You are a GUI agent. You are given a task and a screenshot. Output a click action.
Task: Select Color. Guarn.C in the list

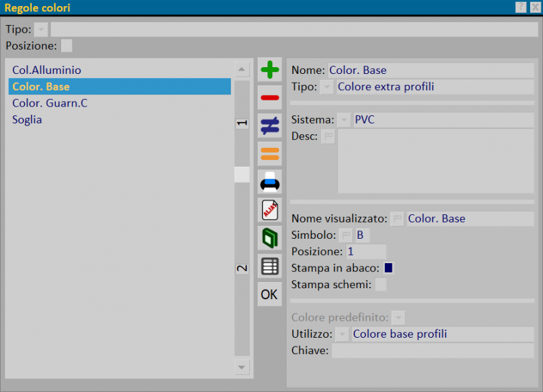coord(119,103)
